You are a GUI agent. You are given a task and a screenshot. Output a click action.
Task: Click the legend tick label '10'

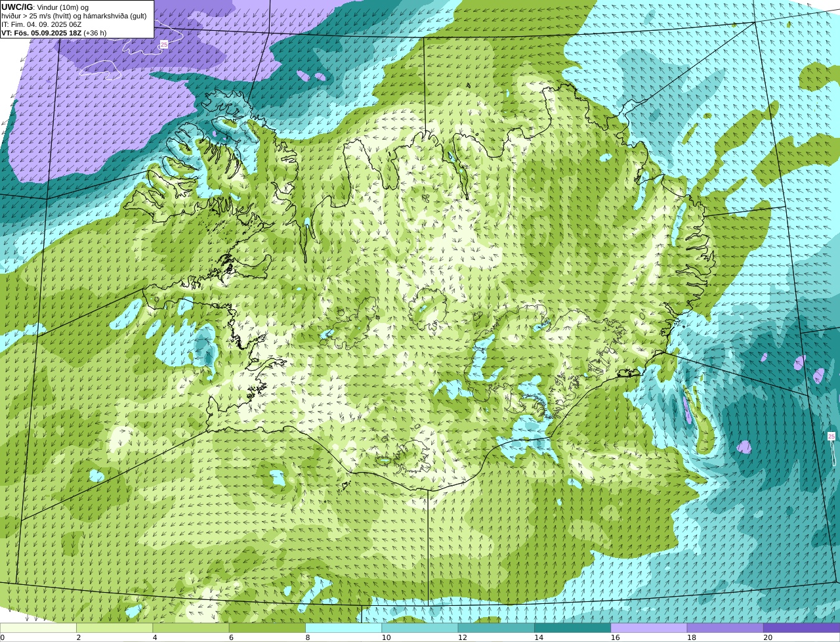386,637
